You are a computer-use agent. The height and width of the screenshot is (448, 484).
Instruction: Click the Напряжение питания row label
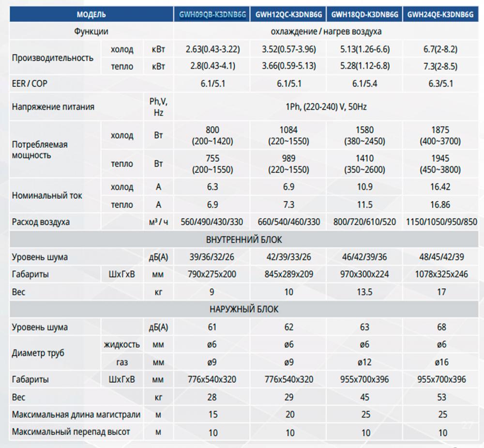coord(53,107)
